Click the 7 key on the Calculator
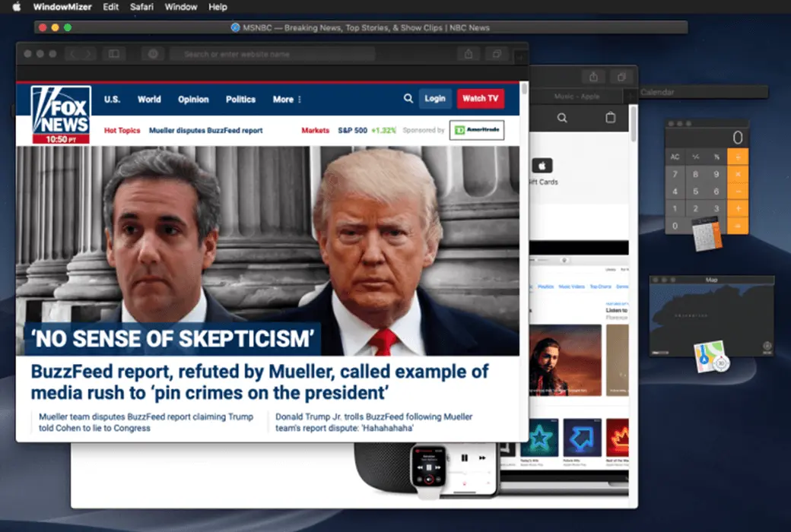The height and width of the screenshot is (532, 791). (675, 174)
